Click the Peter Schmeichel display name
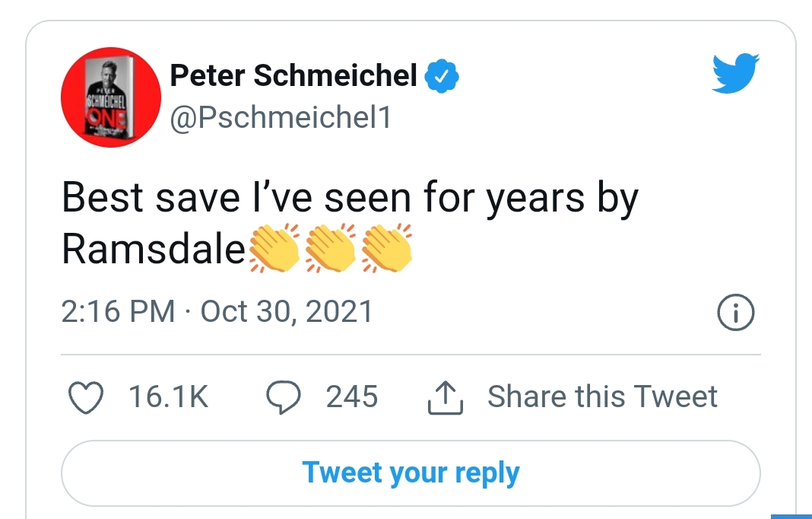 click(293, 75)
